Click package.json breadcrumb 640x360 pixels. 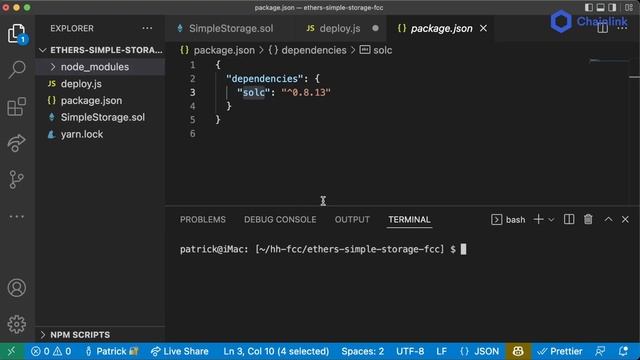(x=224, y=50)
